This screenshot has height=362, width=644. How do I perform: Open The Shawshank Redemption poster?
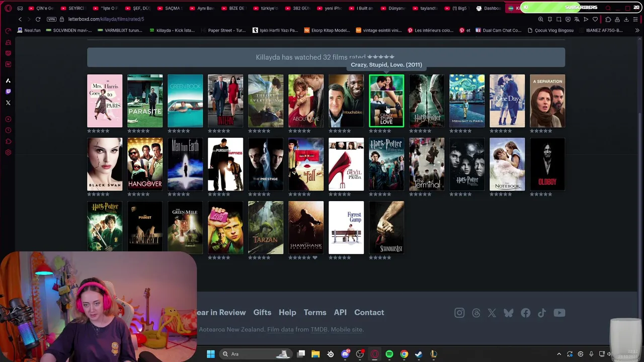point(306,227)
